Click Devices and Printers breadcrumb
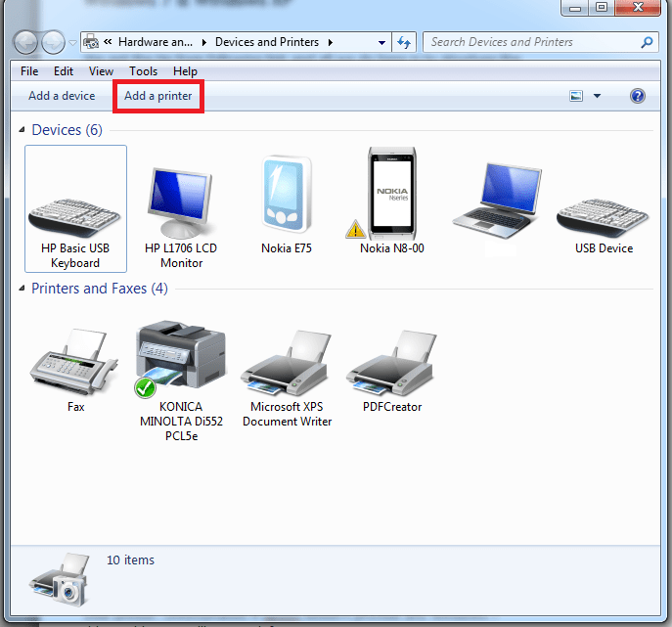The image size is (672, 627). 267,42
